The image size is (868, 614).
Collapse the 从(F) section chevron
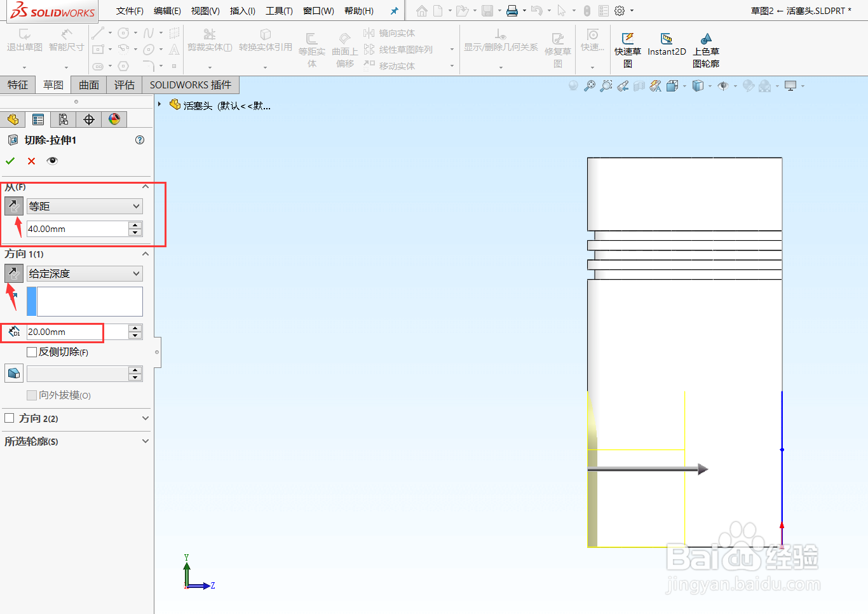[146, 186]
